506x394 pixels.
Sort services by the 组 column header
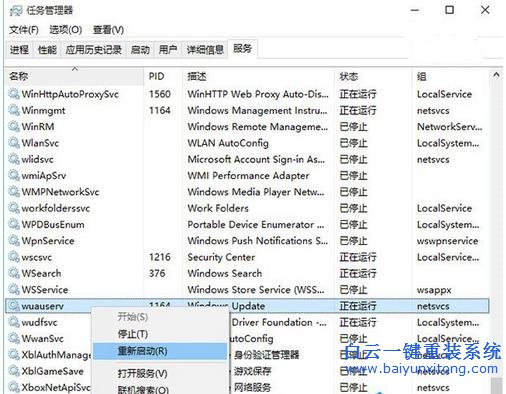click(451, 76)
